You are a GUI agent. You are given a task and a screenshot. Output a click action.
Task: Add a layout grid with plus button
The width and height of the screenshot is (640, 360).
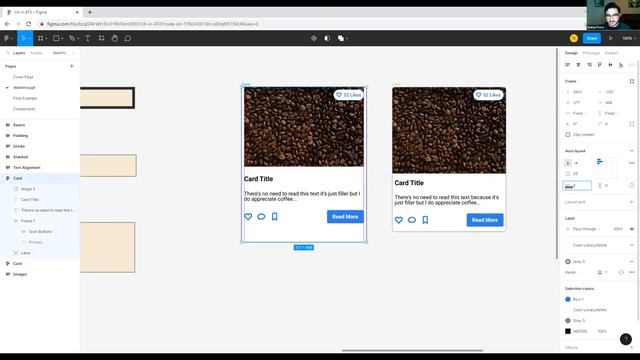click(632, 202)
